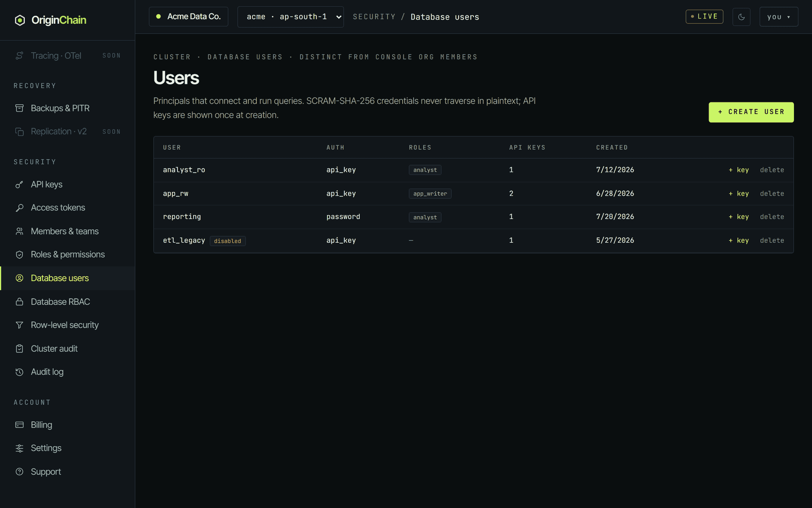Viewport: 812px width, 508px height.
Task: Open the Audit log entry
Action: click(x=68, y=372)
